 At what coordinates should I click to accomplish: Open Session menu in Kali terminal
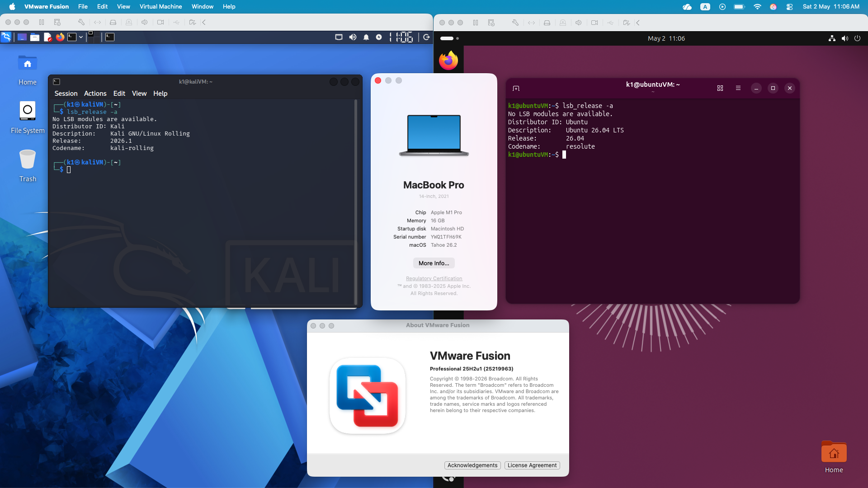tap(66, 94)
